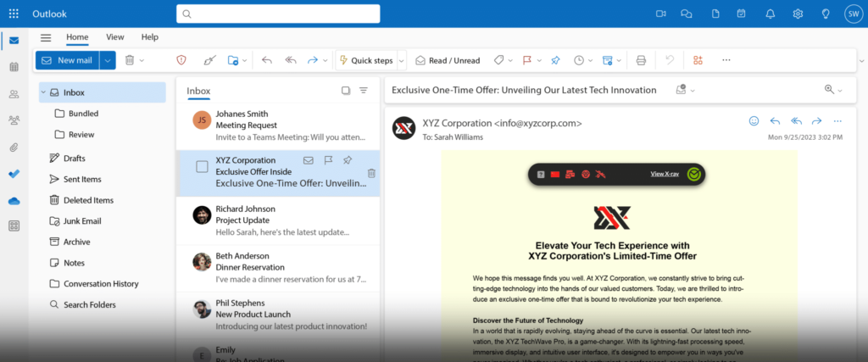Switch to the View tab
The width and height of the screenshot is (868, 362).
pyautogui.click(x=114, y=37)
